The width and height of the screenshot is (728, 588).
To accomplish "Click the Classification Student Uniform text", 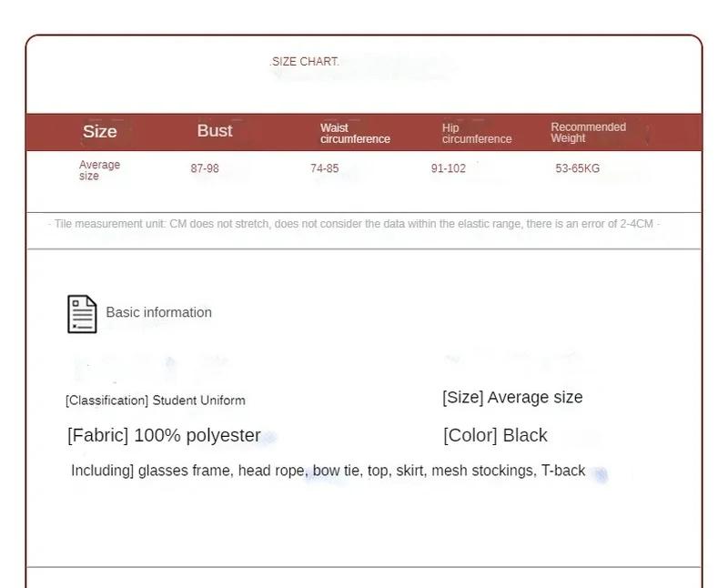I will pos(156,400).
